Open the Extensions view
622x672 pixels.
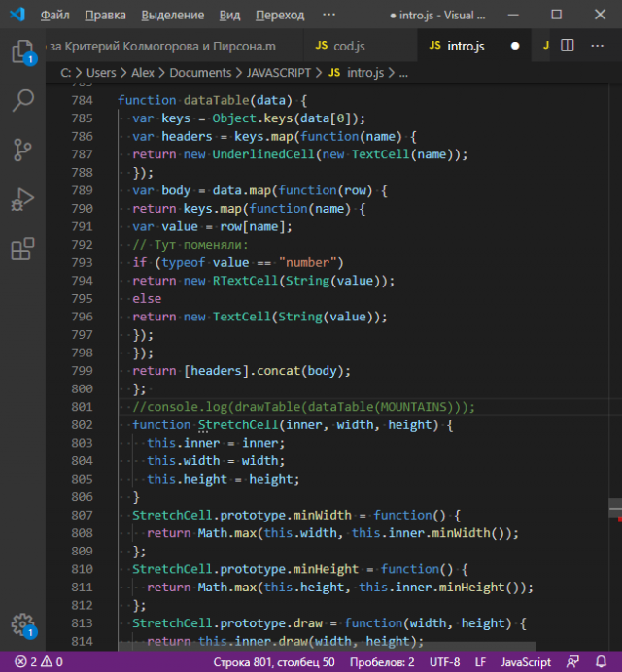21,250
